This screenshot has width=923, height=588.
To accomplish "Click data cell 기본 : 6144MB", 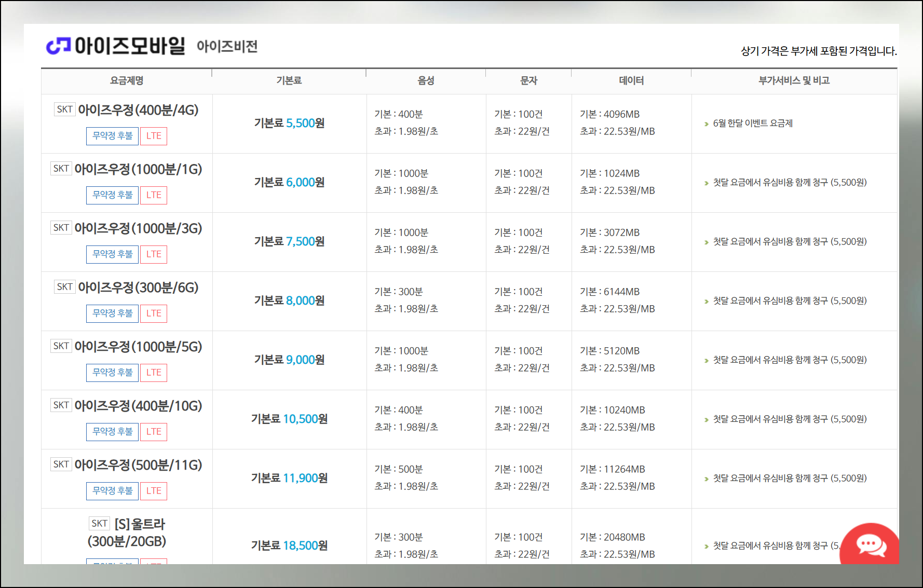I will pos(610,292).
